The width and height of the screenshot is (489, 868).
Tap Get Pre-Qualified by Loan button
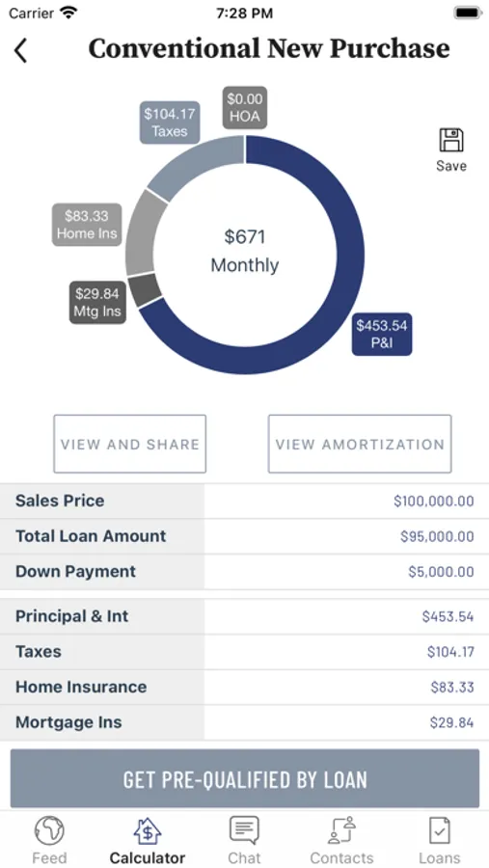245,779
